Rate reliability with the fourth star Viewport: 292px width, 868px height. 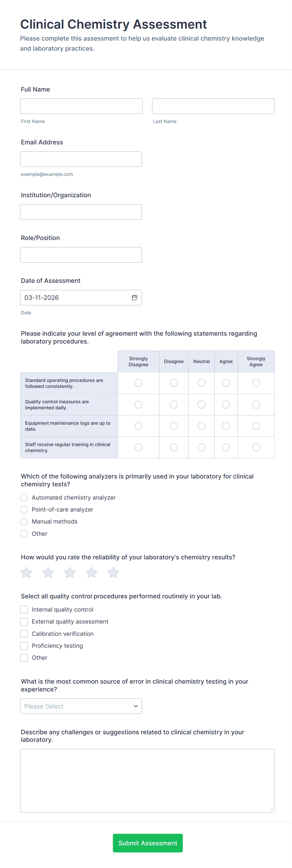[x=91, y=573]
